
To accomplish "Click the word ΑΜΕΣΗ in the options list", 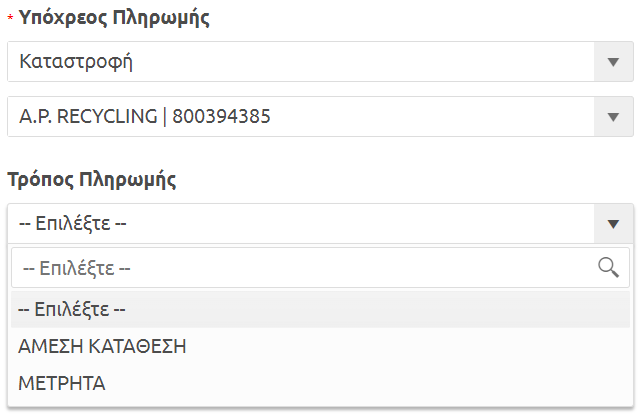I will (x=48, y=347).
